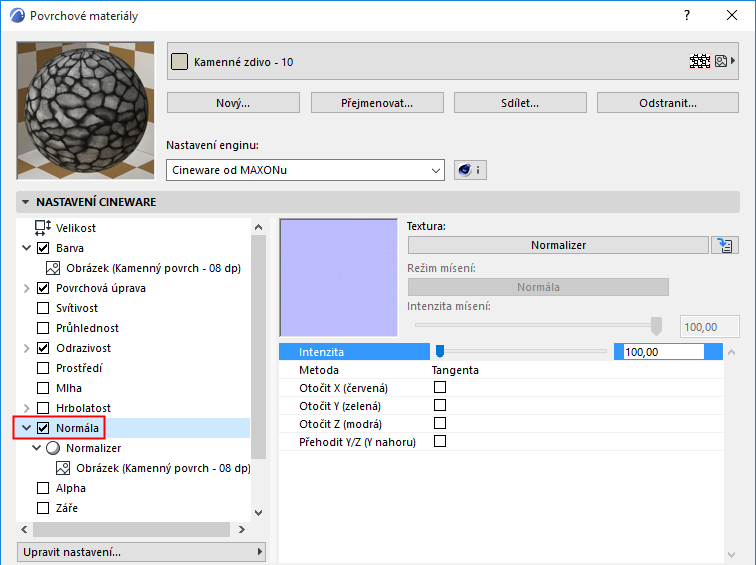The width and height of the screenshot is (756, 565).
Task: Enable the Alpha channel checkbox
Action: pyautogui.click(x=43, y=488)
